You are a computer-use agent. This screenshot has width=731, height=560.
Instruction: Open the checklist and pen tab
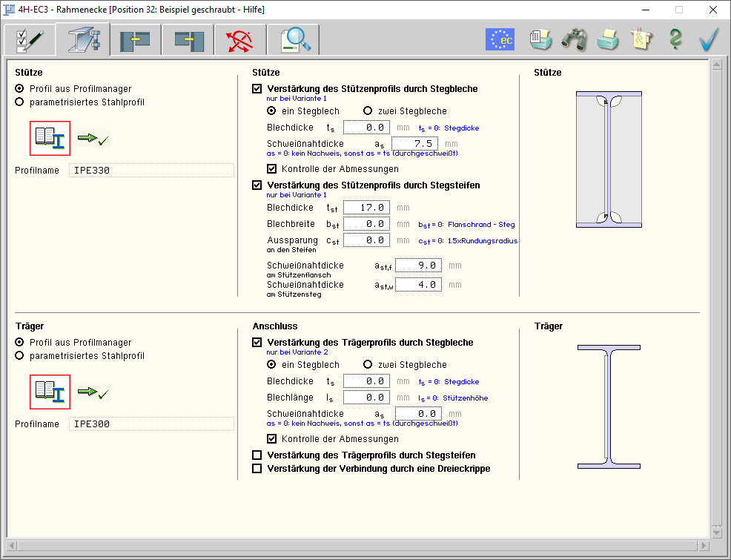point(30,39)
